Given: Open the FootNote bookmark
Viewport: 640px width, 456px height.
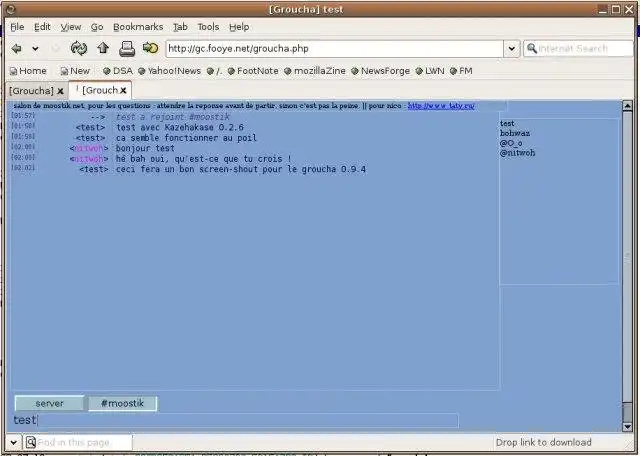Looking at the screenshot, I should [x=253, y=71].
